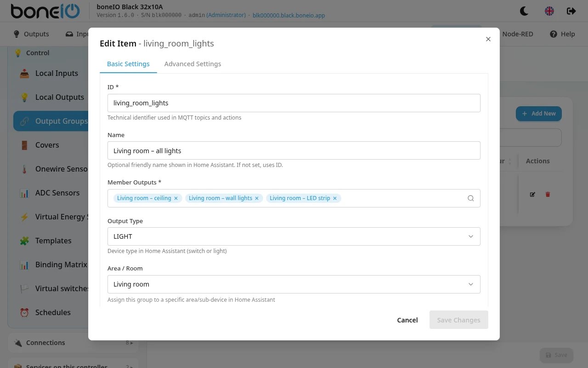
Task: Open Covers sidebar item
Action: (x=51, y=145)
